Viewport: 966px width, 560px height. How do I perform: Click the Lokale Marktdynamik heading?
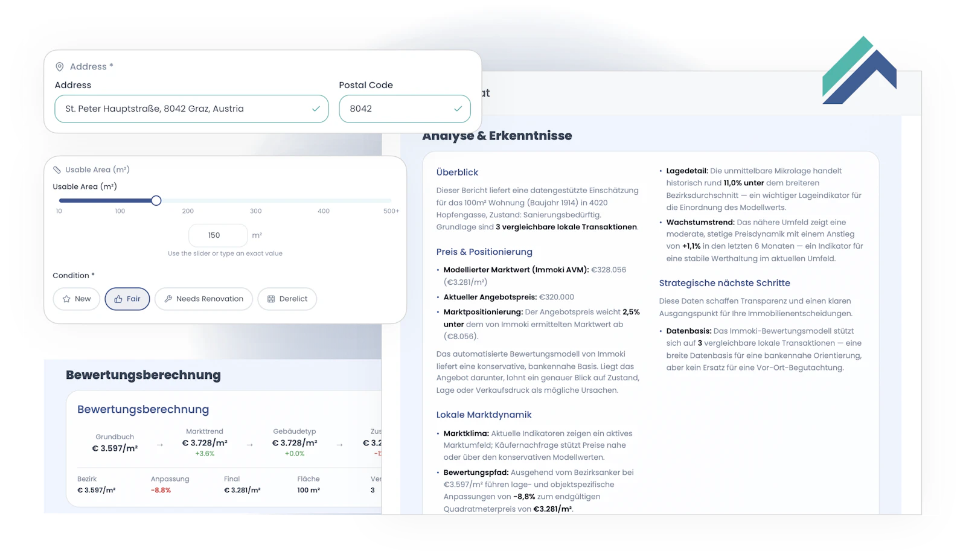[484, 415]
